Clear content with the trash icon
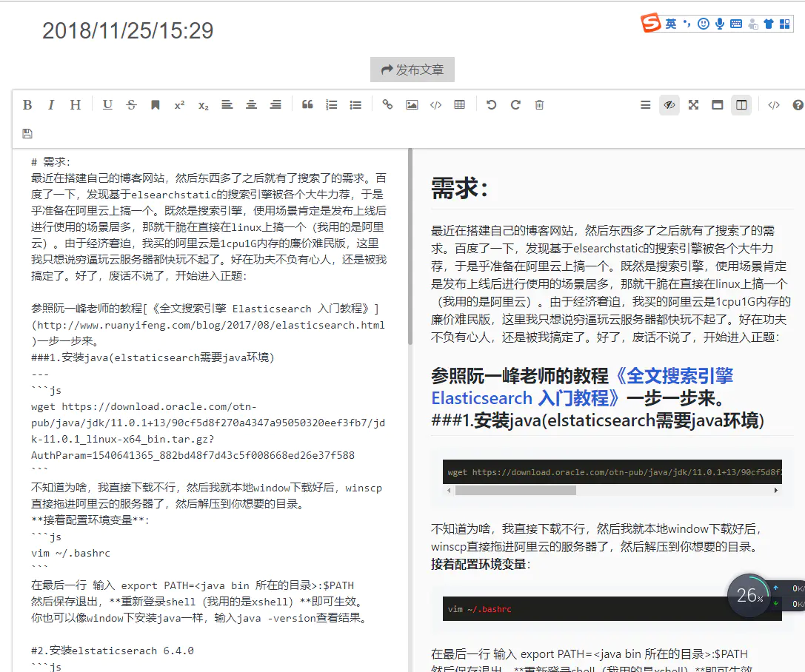 539,105
